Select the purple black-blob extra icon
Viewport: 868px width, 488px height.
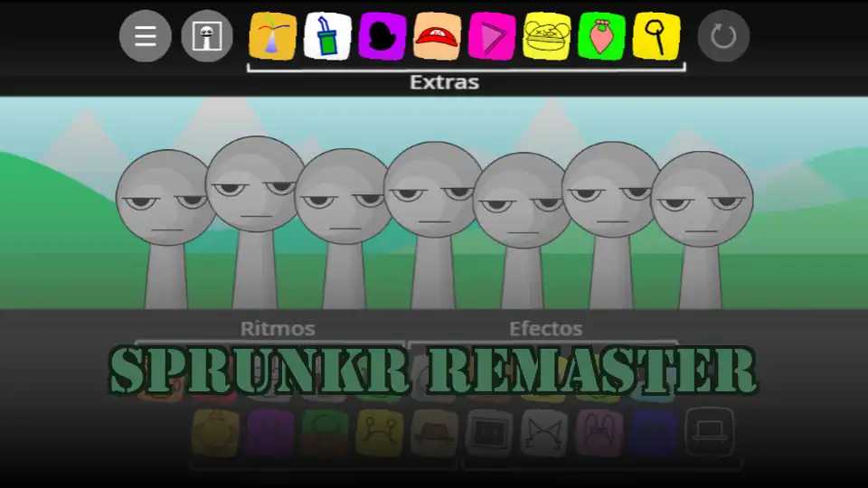tap(382, 36)
